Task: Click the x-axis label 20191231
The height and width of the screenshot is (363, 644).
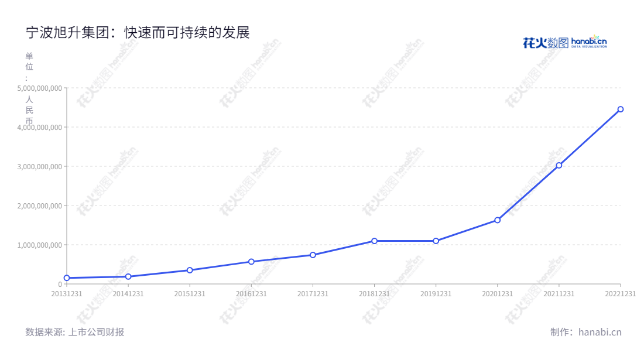Action: (436, 294)
